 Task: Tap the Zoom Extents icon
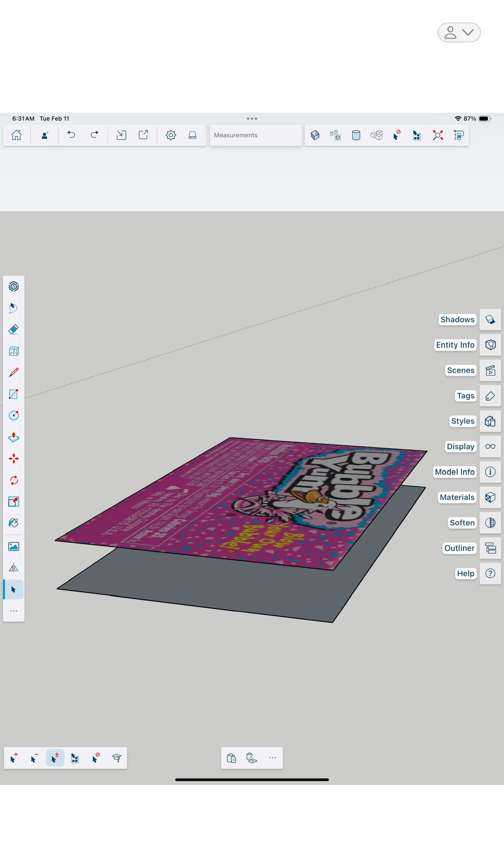click(438, 135)
